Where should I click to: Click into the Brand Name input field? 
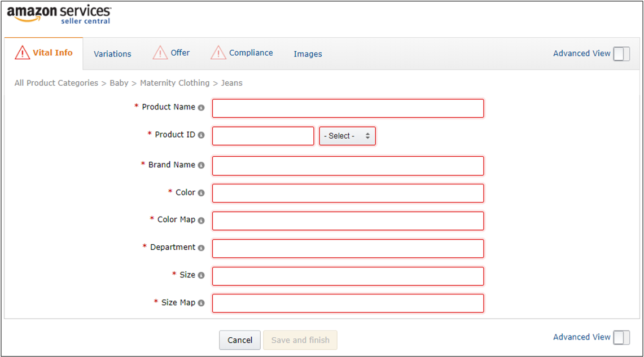click(348, 166)
